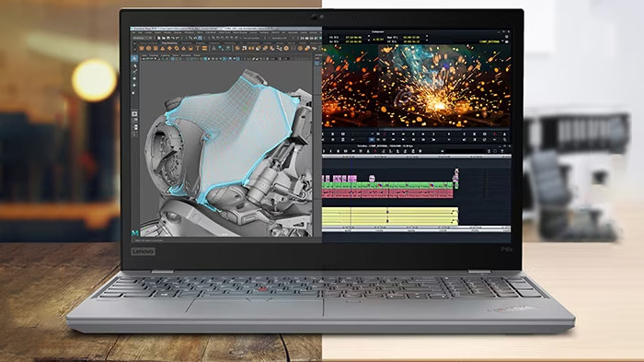Click the polygon cube shelf icon

(x=149, y=49)
